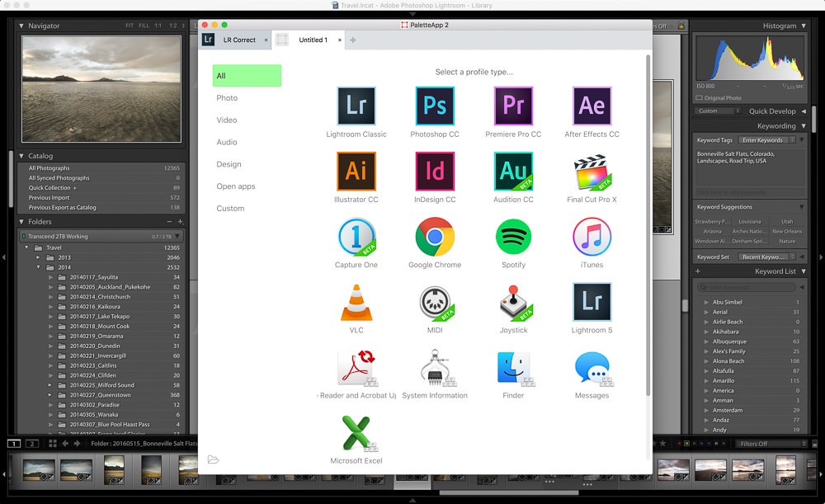The width and height of the screenshot is (825, 504).
Task: Add new profile tab with plus icon
Action: point(353,40)
